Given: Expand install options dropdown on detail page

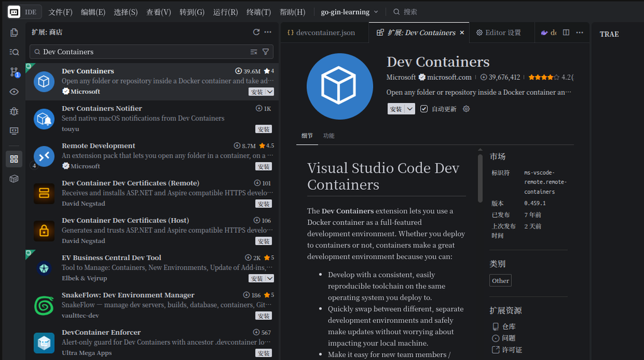Looking at the screenshot, I should pyautogui.click(x=410, y=109).
